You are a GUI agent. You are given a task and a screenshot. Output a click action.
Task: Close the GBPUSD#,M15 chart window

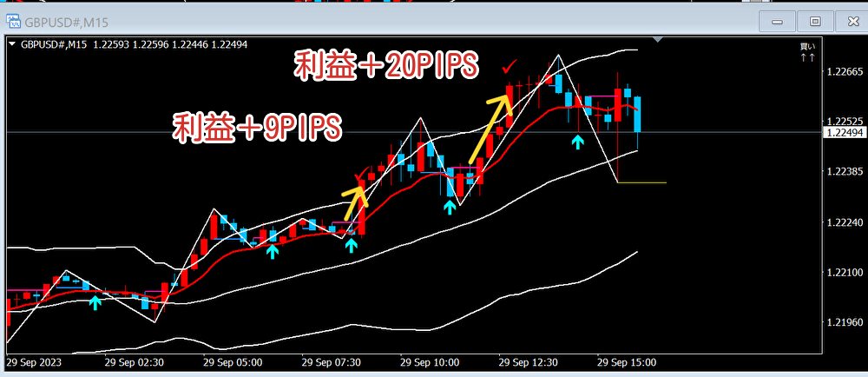tap(853, 22)
